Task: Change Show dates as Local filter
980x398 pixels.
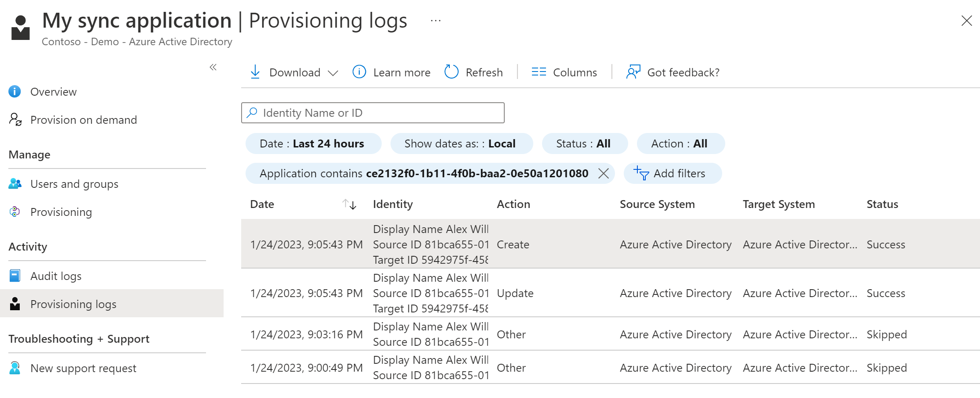Action: coord(460,143)
